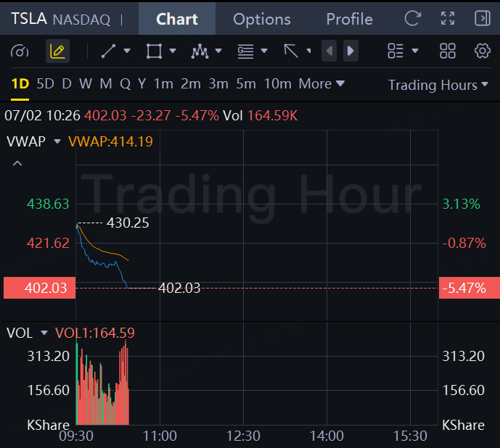Step chart backward with left arrow
This screenshot has height=448, width=500.
[x=329, y=51]
